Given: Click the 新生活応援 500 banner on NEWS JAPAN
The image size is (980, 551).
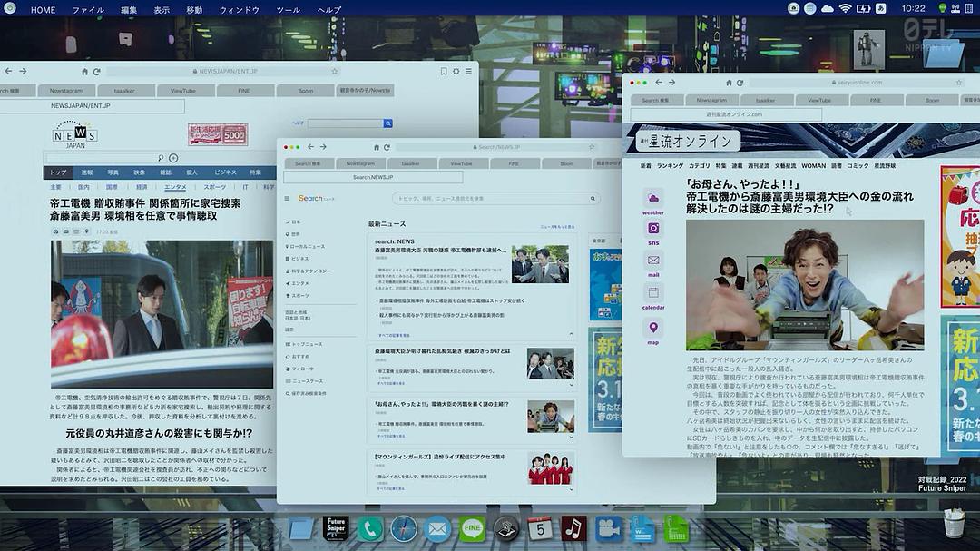Looking at the screenshot, I should (x=218, y=134).
